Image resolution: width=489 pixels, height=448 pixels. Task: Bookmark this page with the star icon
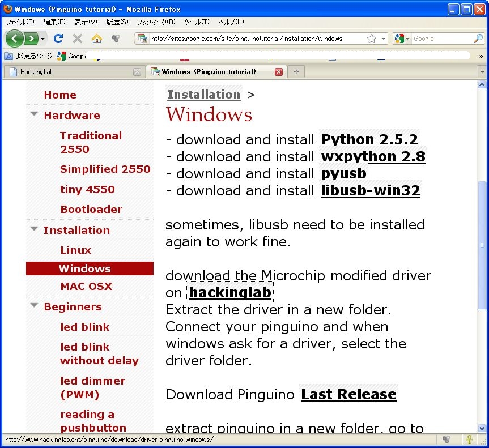pyautogui.click(x=372, y=39)
